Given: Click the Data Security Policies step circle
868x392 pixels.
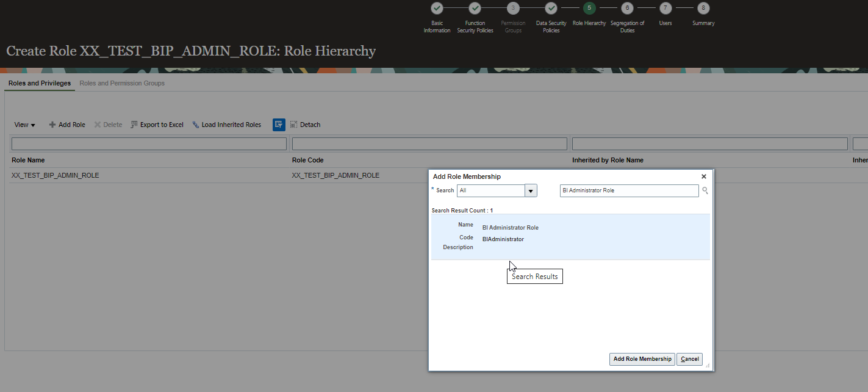Looking at the screenshot, I should 551,8.
